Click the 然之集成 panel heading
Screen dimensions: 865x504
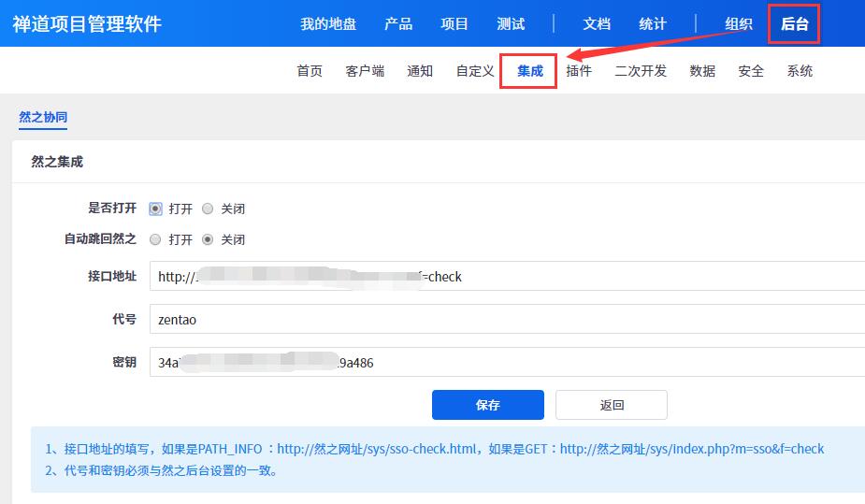coord(57,162)
